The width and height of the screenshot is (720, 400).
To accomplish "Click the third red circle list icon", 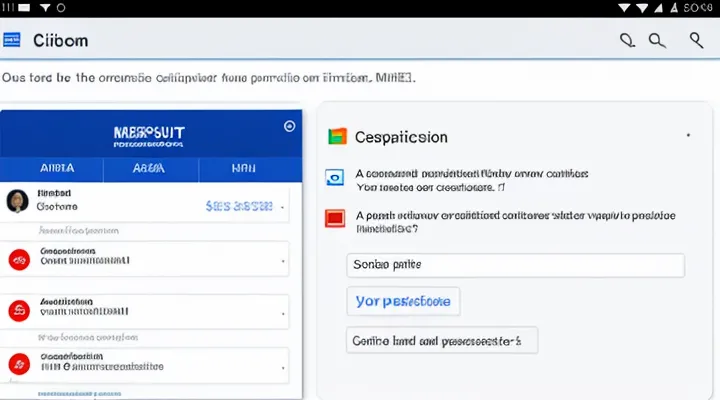I will click(x=18, y=362).
